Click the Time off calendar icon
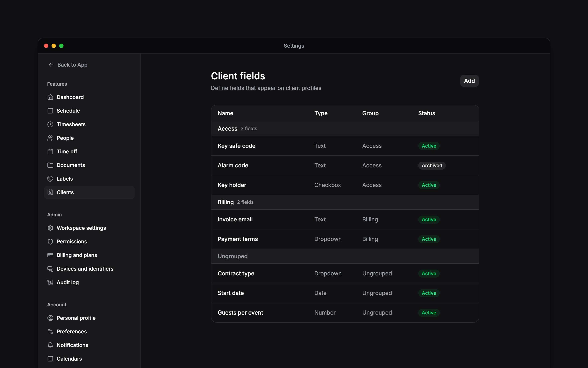 point(50,152)
